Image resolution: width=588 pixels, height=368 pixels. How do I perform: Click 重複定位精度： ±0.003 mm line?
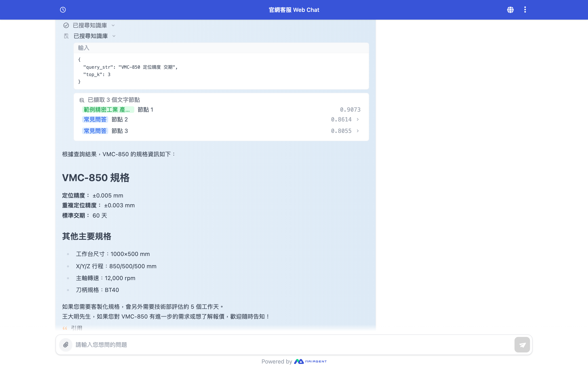pyautogui.click(x=98, y=205)
